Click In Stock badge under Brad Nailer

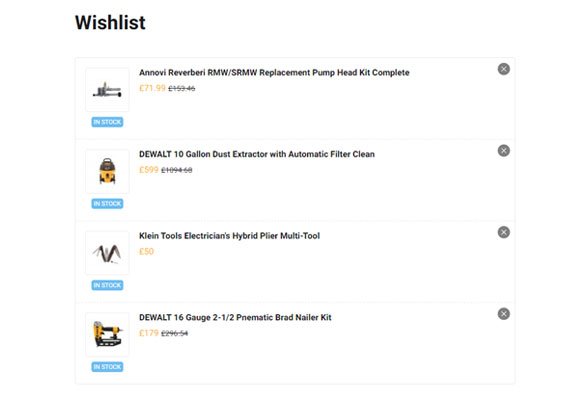(107, 367)
